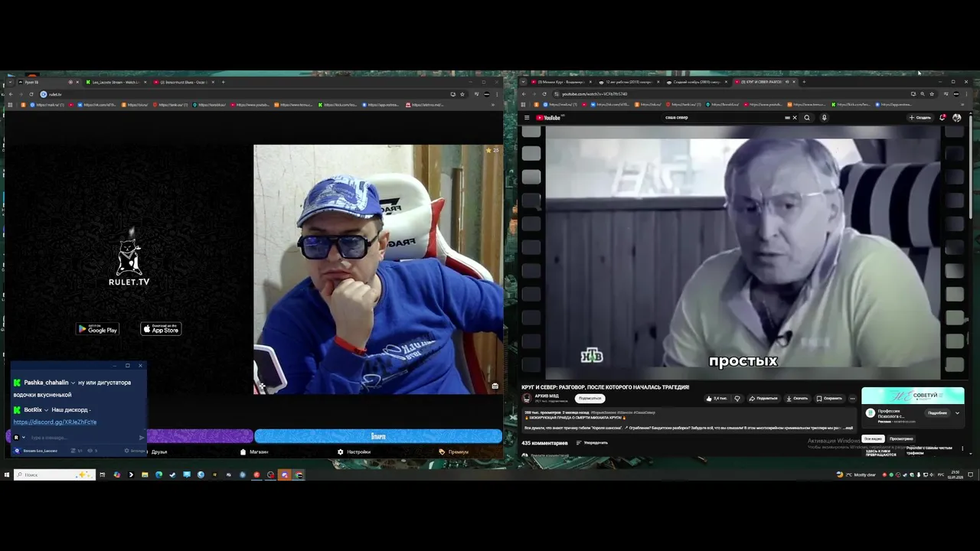The width and height of the screenshot is (980, 551).
Task: Click Get it on Google Play badge
Action: (97, 329)
